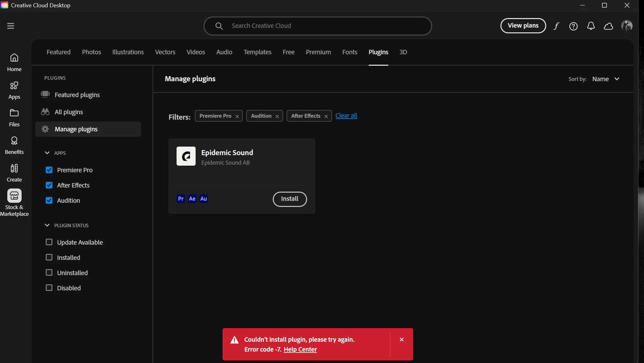This screenshot has height=363, width=644.
Task: Switch to the Fonts tab
Action: 350,52
